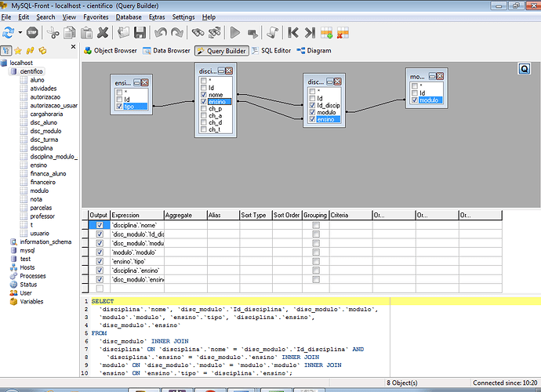Check the Id field in mo... table

[415, 93]
